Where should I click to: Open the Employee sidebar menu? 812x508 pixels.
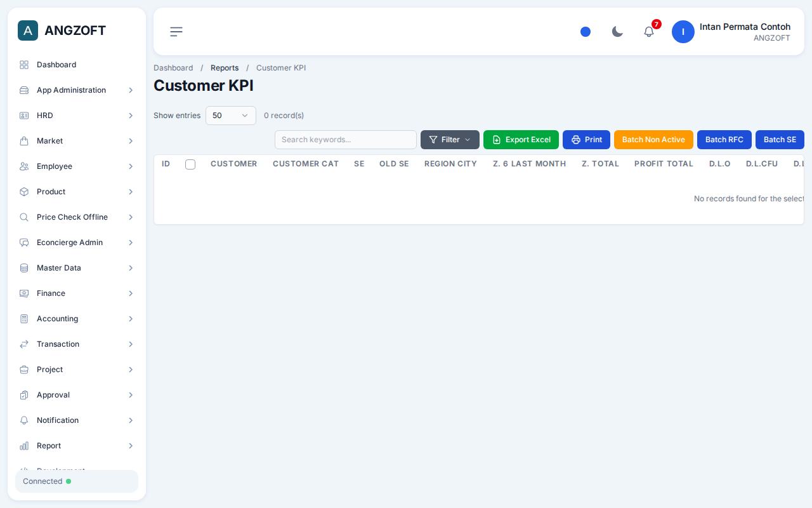pyautogui.click(x=77, y=166)
